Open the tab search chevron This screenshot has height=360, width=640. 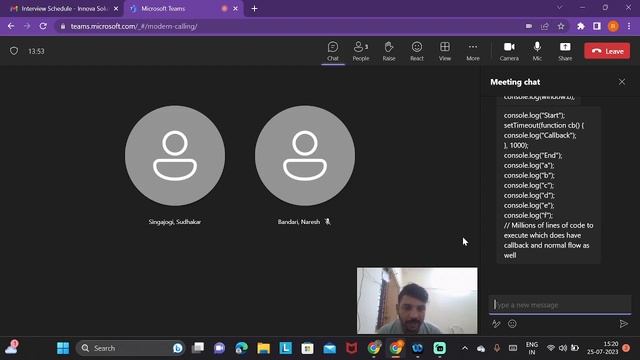560,7
